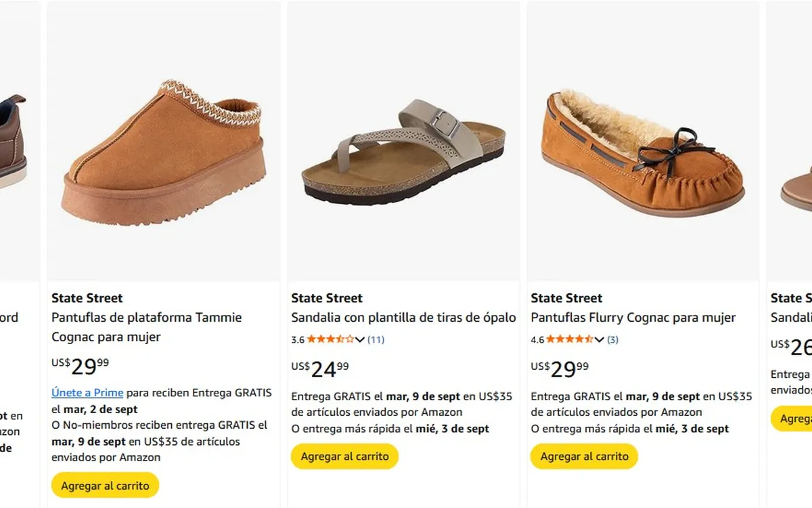Screen dimensions: 812x508
Task: Follow the Únete a Prime link
Action: (x=87, y=393)
